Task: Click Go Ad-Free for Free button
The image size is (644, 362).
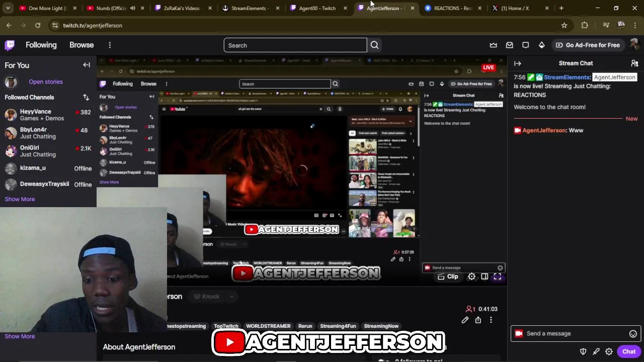Action: (588, 45)
